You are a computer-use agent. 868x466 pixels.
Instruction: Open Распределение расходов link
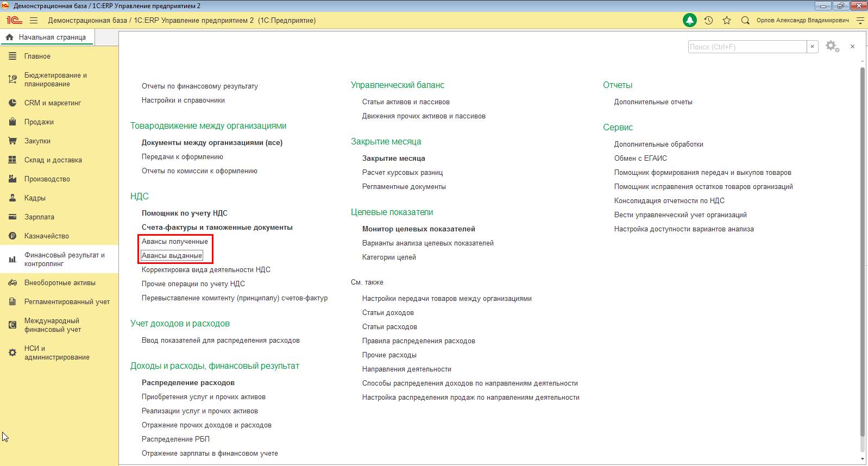click(188, 383)
